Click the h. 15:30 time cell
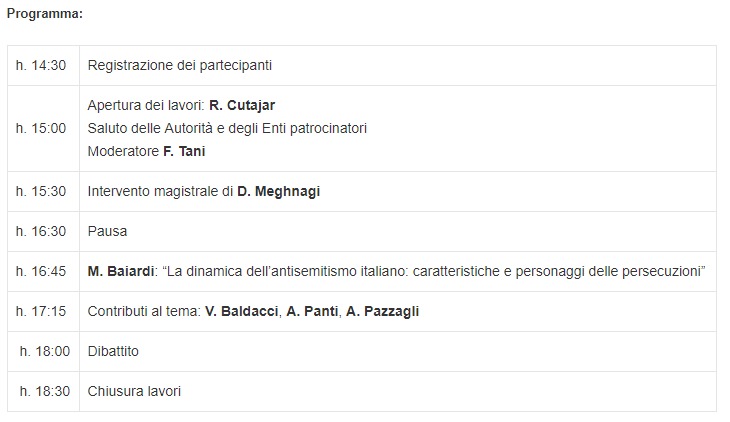 click(x=41, y=191)
